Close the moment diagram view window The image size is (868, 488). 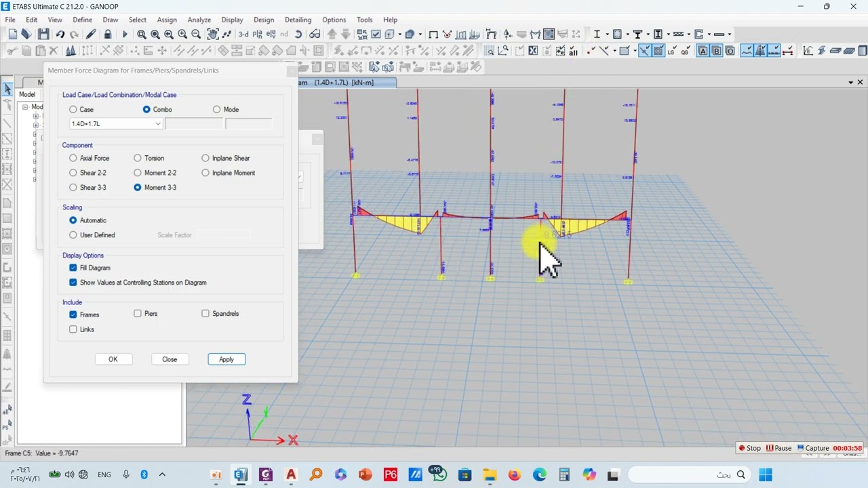click(860, 82)
